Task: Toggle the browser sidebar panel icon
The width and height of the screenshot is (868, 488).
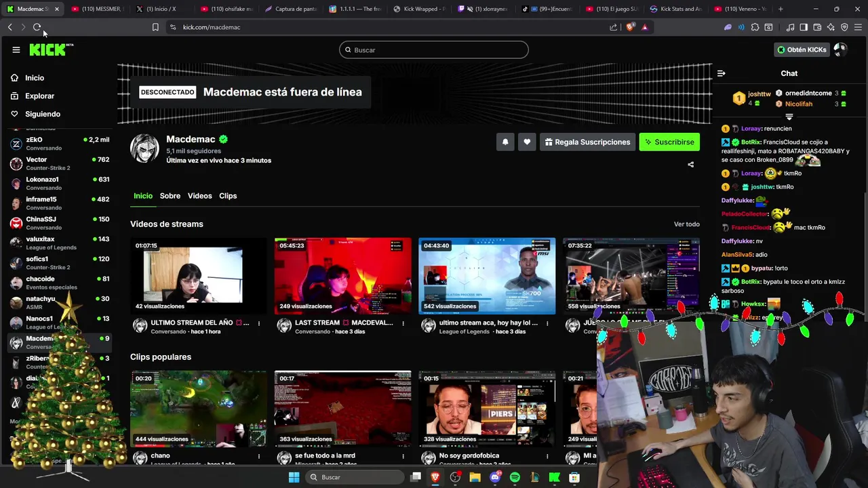Action: (x=804, y=27)
